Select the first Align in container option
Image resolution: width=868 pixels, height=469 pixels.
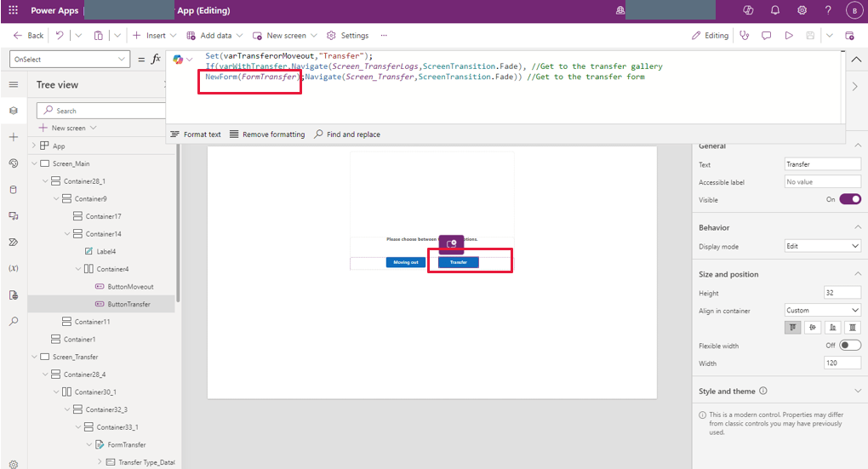click(x=792, y=328)
